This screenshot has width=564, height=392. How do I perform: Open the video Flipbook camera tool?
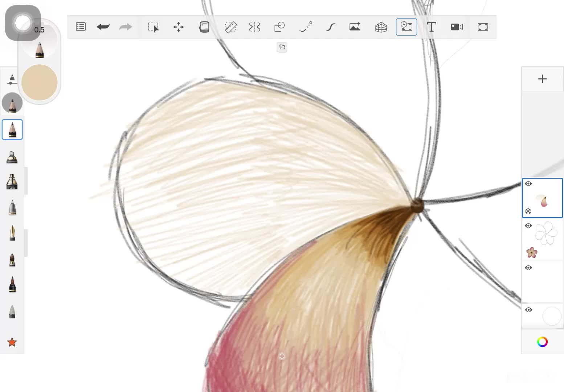pyautogui.click(x=457, y=27)
